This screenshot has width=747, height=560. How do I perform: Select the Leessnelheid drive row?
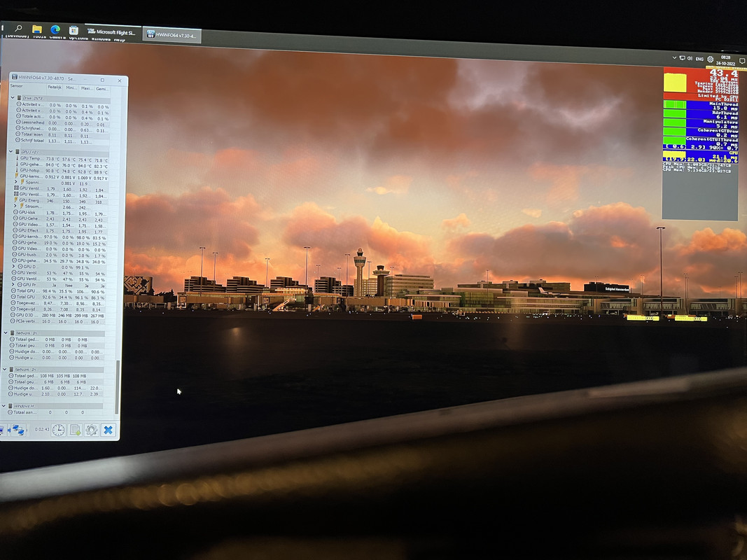(63, 122)
